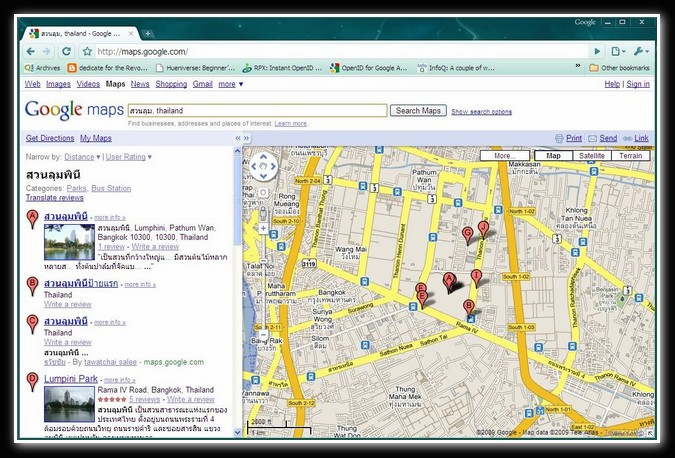
Task: Open the Lumpini Park thumbnail photo
Action: pyautogui.click(x=69, y=404)
